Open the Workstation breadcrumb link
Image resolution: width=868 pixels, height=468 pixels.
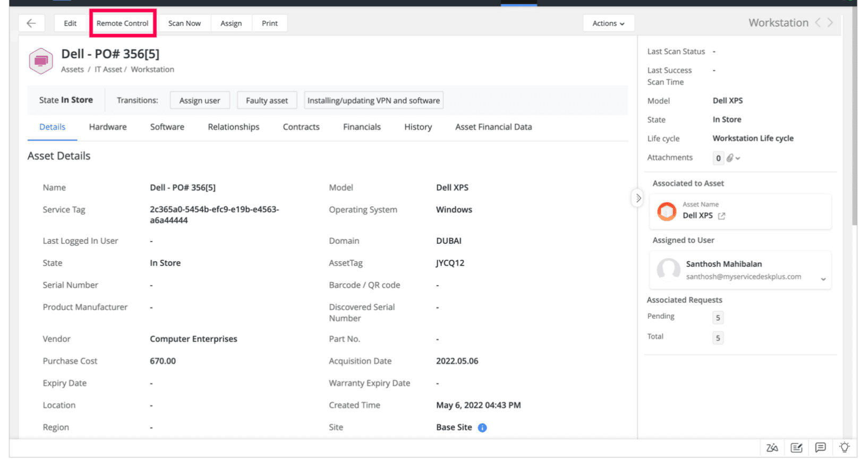(152, 70)
